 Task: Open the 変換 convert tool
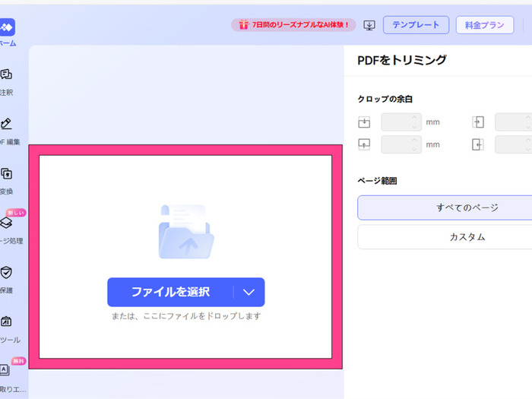[x=6, y=174]
